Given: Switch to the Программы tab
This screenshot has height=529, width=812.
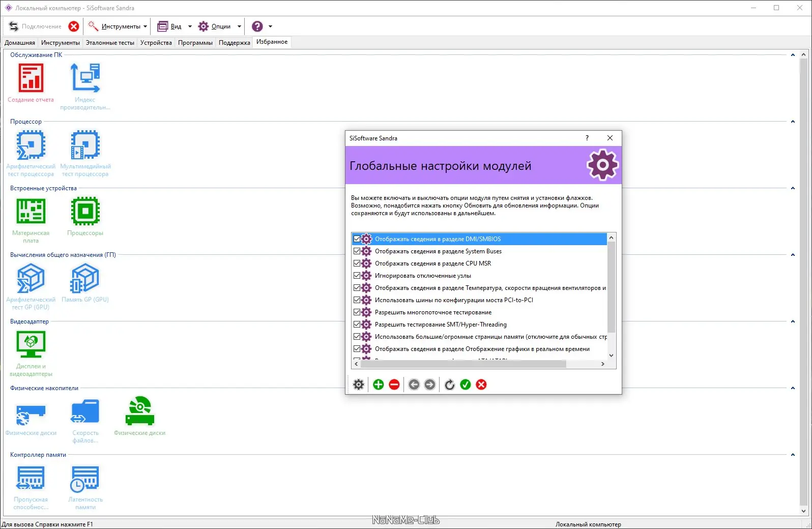Looking at the screenshot, I should coord(195,43).
